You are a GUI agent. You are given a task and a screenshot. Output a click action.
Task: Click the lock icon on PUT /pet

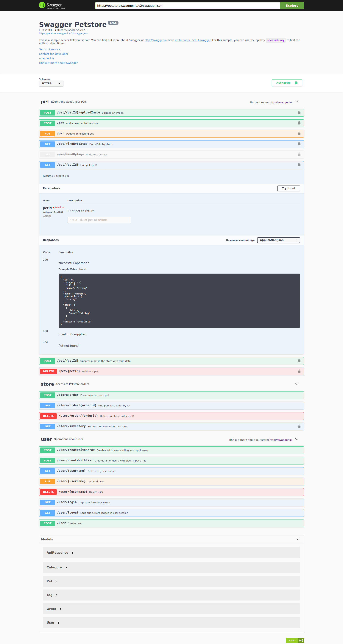pyautogui.click(x=299, y=133)
